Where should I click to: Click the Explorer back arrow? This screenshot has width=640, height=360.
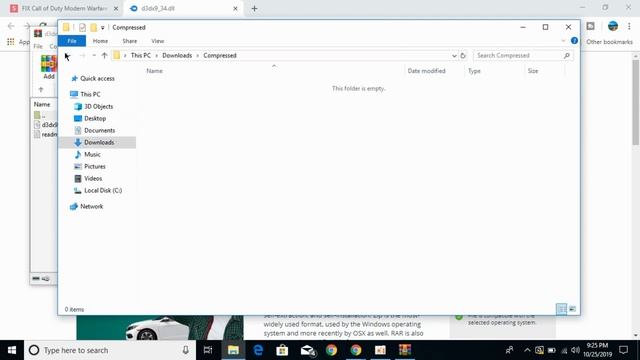[68, 56]
